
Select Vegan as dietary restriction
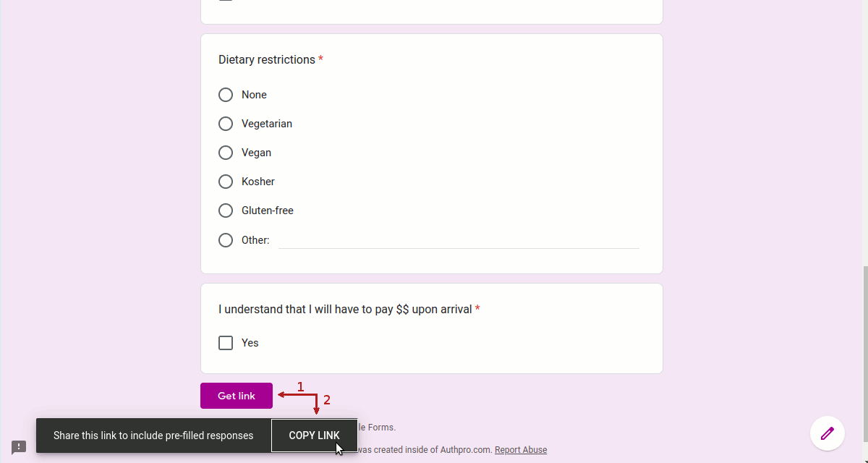pos(226,153)
